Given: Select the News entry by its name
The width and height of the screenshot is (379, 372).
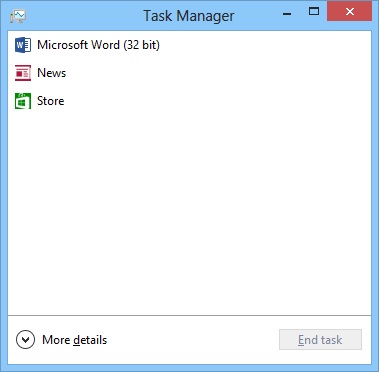Looking at the screenshot, I should pos(51,73).
